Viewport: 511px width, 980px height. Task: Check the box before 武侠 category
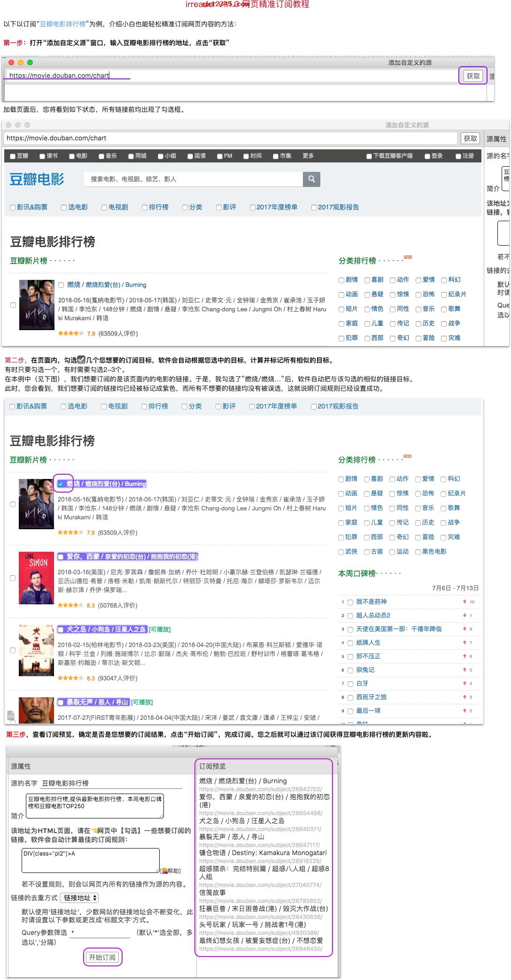(341, 552)
